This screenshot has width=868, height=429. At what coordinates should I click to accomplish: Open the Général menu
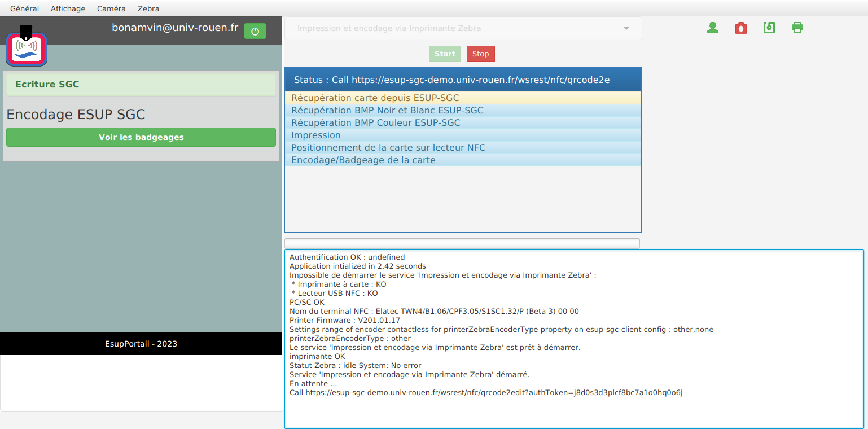(x=24, y=8)
